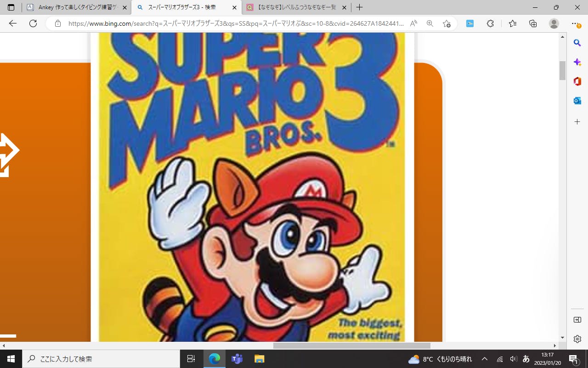Open Outlook from the Edge sidebar
This screenshot has width=588, height=368.
coord(577,101)
